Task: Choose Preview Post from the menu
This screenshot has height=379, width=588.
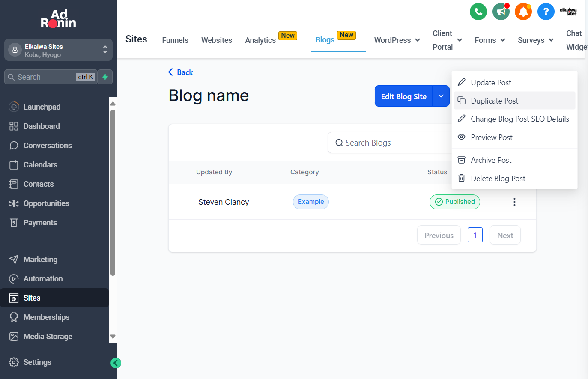Action: 514,137
